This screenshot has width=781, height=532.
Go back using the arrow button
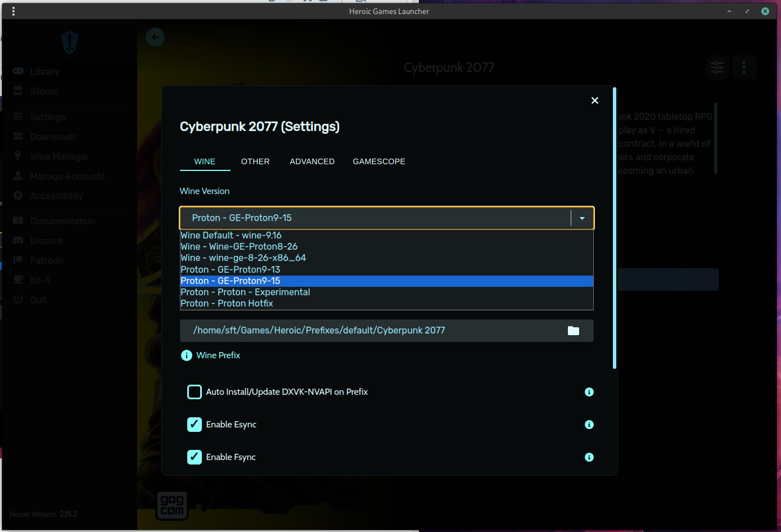155,38
